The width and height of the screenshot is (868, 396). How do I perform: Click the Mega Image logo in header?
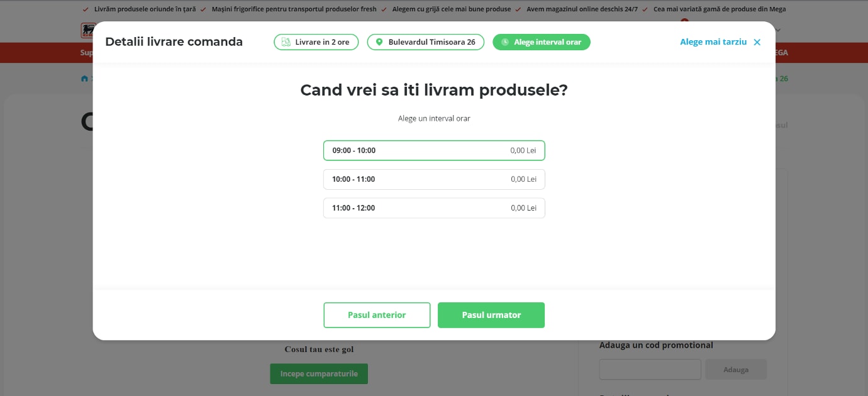click(x=87, y=30)
